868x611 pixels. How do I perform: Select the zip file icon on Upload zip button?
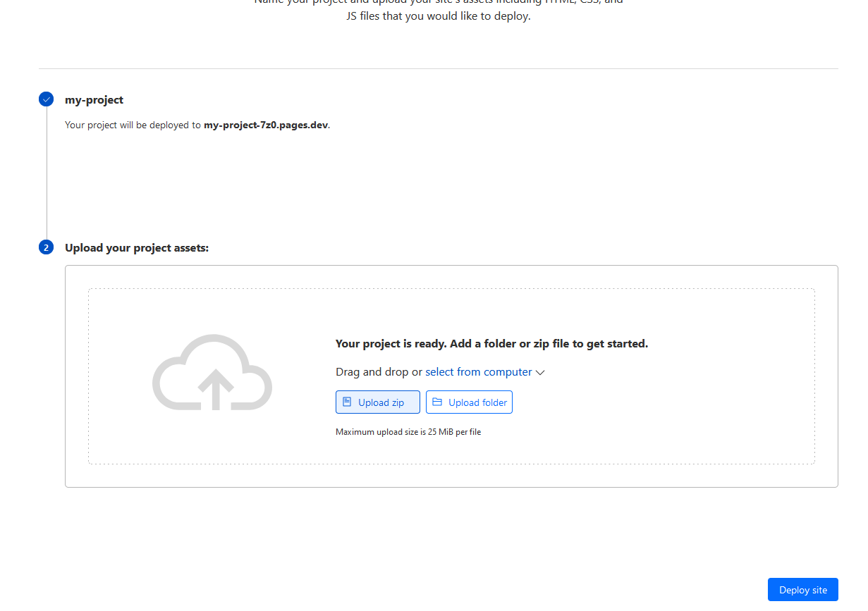348,402
